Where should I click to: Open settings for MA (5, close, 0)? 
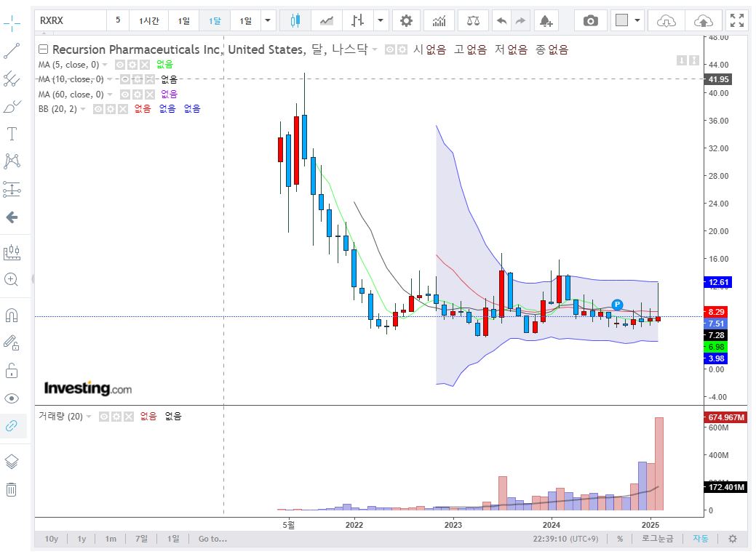132,65
